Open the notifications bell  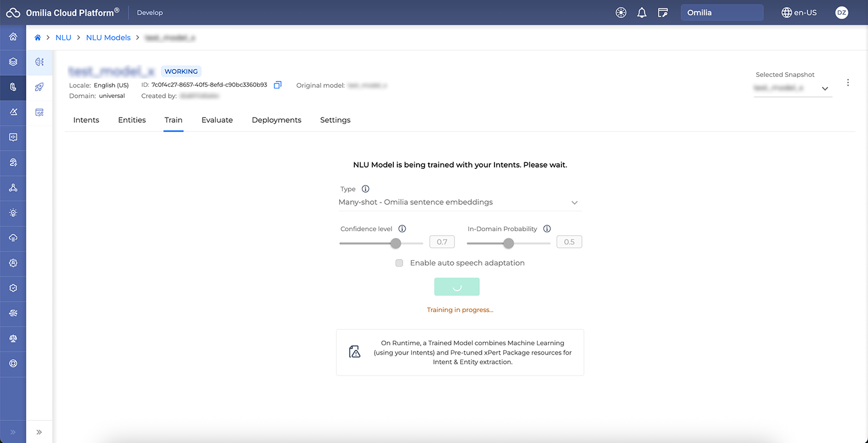(x=642, y=13)
